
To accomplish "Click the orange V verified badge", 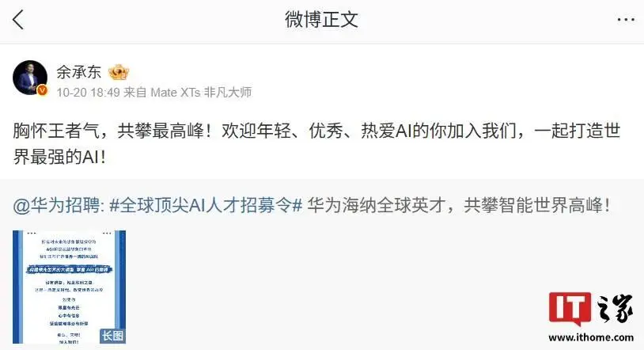I will pos(42,90).
